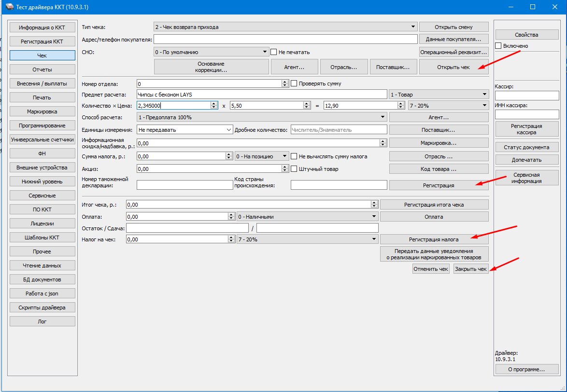Open the 'Лицензии' section
Viewport: 567px width, 392px height.
(x=43, y=224)
